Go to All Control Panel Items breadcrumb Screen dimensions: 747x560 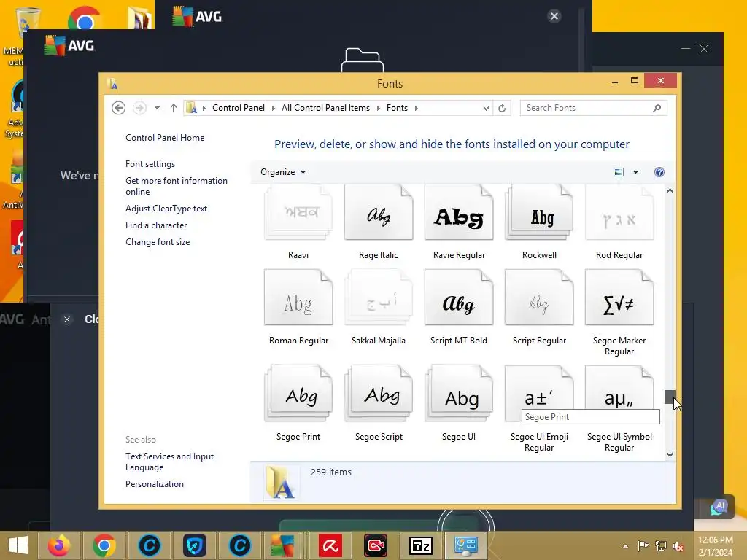tap(325, 108)
